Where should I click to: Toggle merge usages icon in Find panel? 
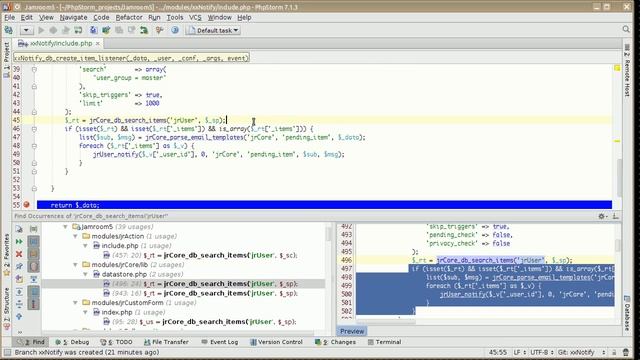pyautogui.click(x=33, y=279)
